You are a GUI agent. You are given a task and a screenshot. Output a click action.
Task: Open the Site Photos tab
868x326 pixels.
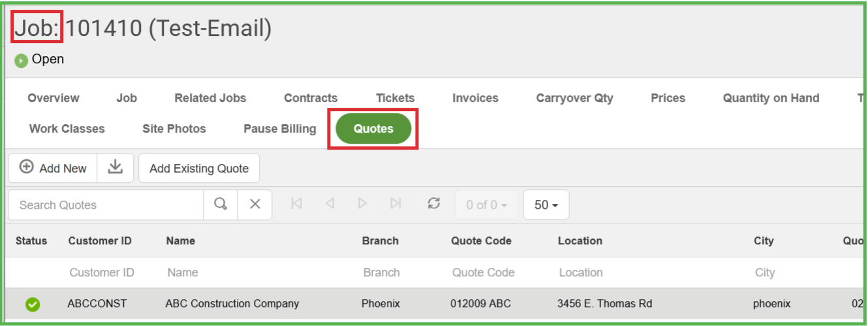pyautogui.click(x=174, y=129)
